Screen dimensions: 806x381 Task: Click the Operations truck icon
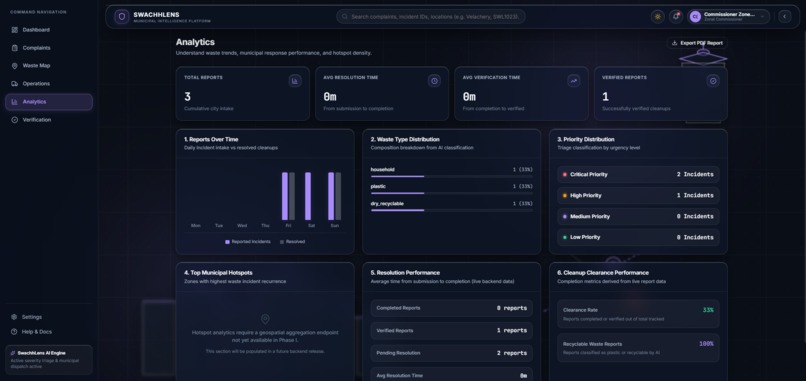(14, 84)
